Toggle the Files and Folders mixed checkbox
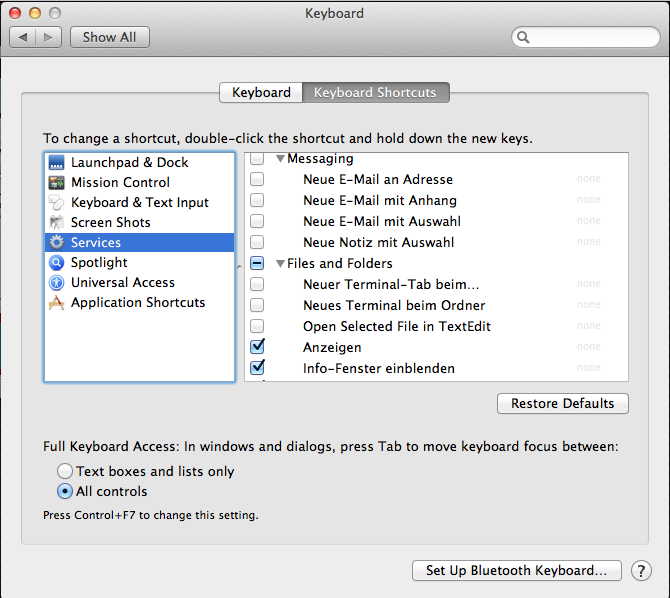Image resolution: width=670 pixels, height=598 pixels. coord(257,263)
